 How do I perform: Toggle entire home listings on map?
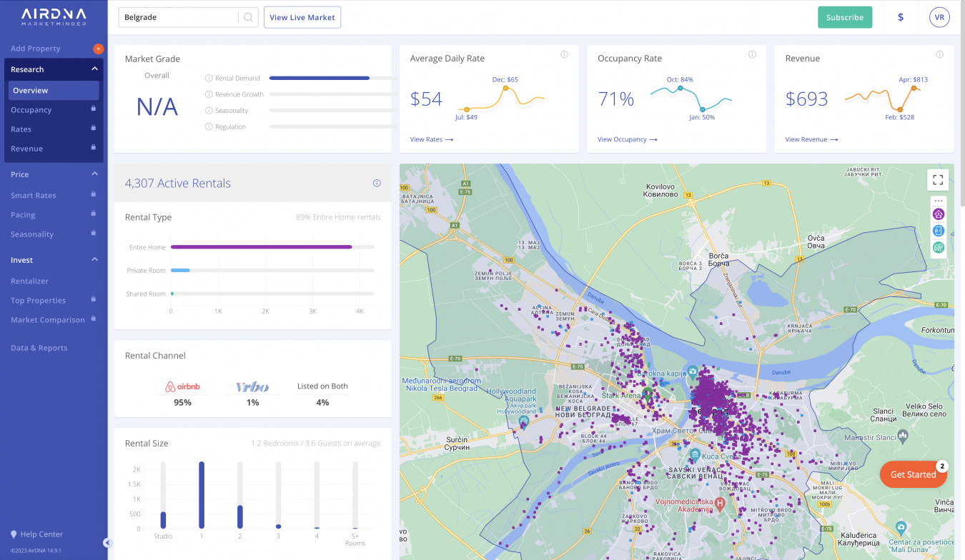click(938, 214)
